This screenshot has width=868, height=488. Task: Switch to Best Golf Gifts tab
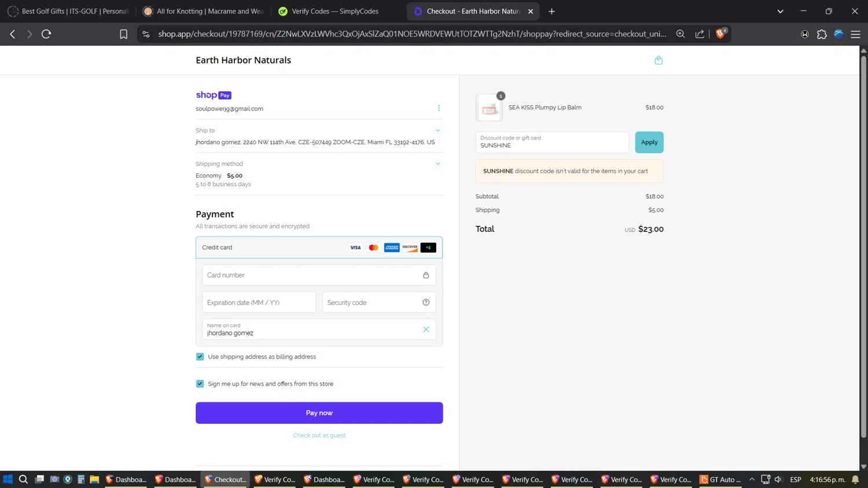(x=68, y=11)
